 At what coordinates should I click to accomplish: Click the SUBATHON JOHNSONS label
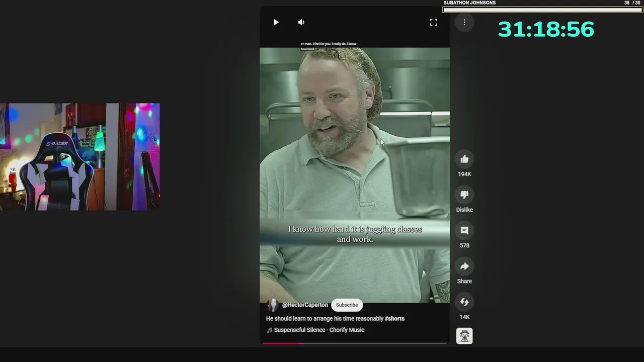[x=469, y=3]
